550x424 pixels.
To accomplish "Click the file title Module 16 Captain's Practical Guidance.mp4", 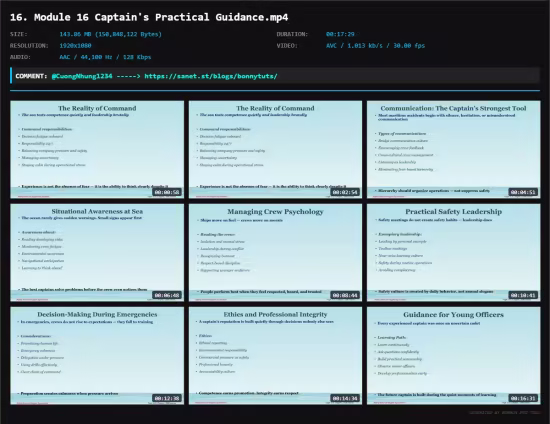I will point(149,17).
